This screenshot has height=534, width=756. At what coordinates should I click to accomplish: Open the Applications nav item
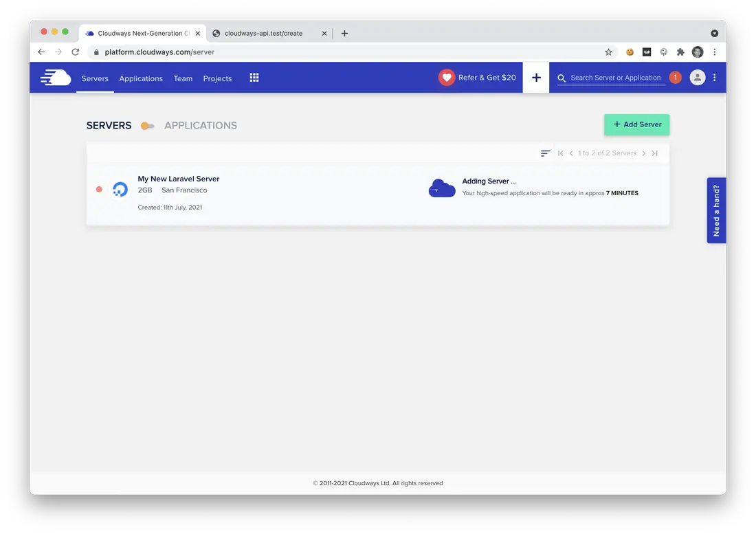click(x=141, y=78)
